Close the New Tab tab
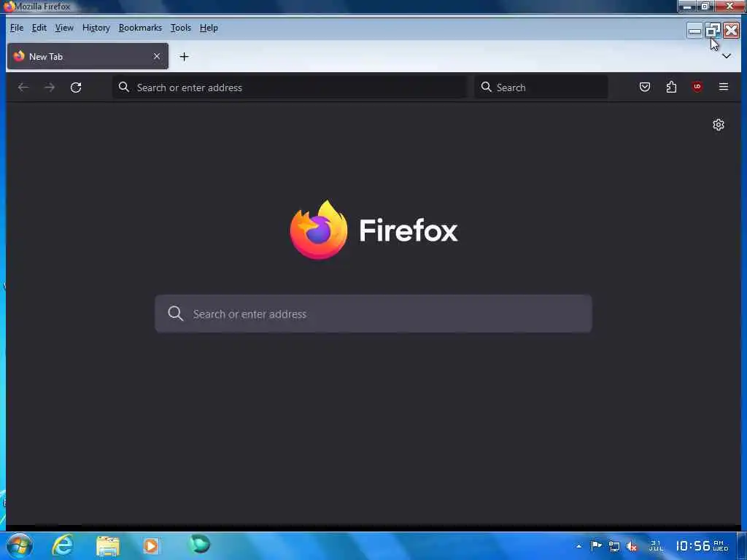The image size is (747, 560). point(157,56)
